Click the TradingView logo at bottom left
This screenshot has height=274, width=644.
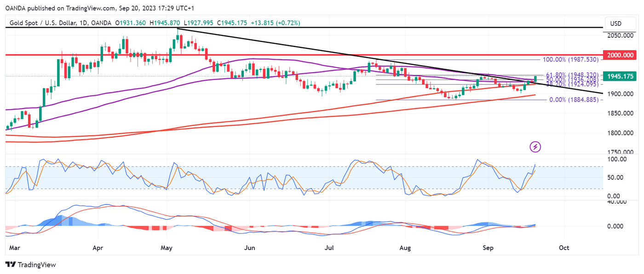pyautogui.click(x=30, y=265)
